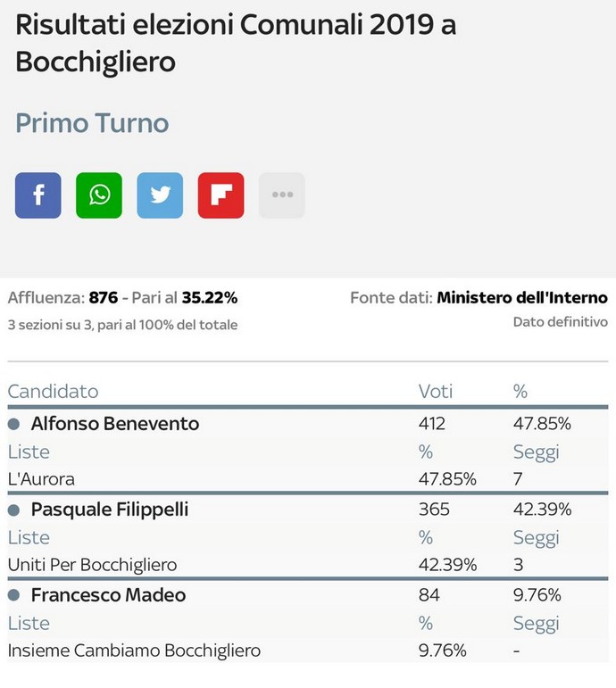Click the page title Risultati elezioni Comunali
The image size is (616, 688).
tap(236, 43)
